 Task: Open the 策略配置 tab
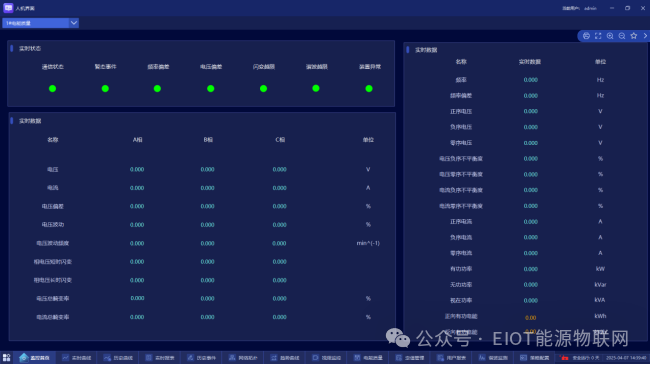click(x=535, y=358)
